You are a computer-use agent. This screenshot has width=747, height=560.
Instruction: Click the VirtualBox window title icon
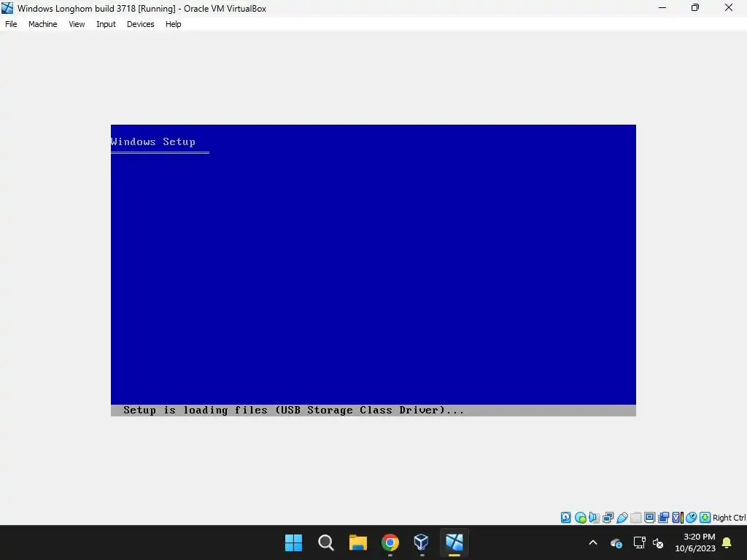click(x=7, y=8)
